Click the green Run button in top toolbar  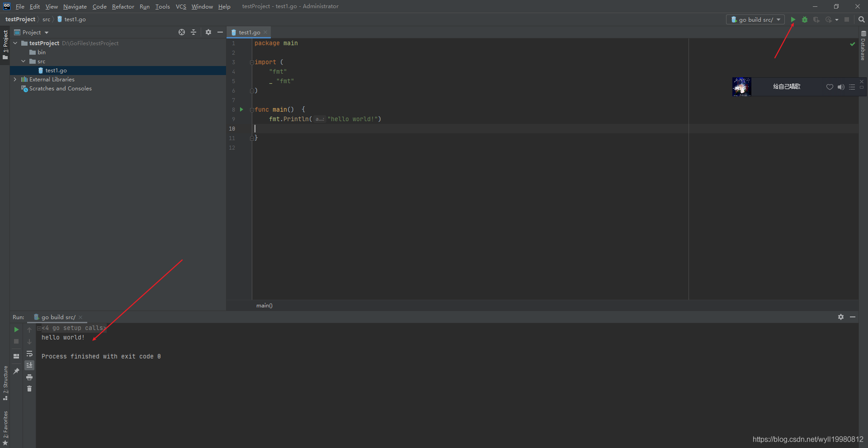793,19
